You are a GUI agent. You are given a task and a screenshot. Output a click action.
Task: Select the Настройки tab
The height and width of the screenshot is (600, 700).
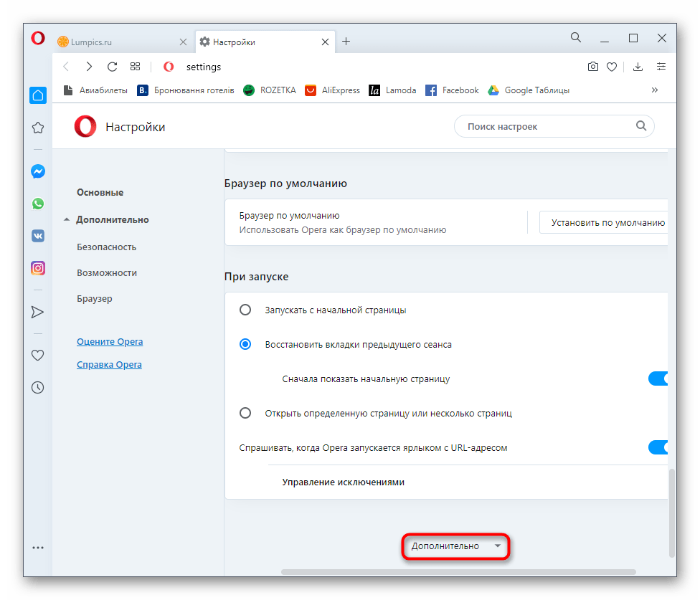265,42
